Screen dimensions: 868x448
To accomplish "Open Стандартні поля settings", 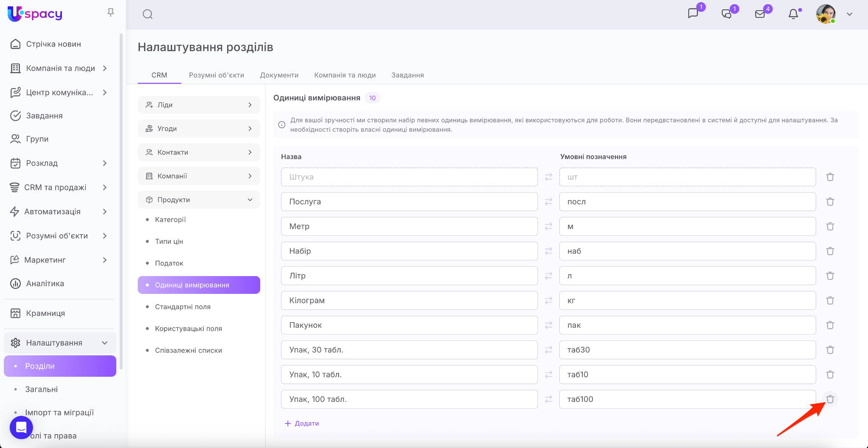I will 183,307.
